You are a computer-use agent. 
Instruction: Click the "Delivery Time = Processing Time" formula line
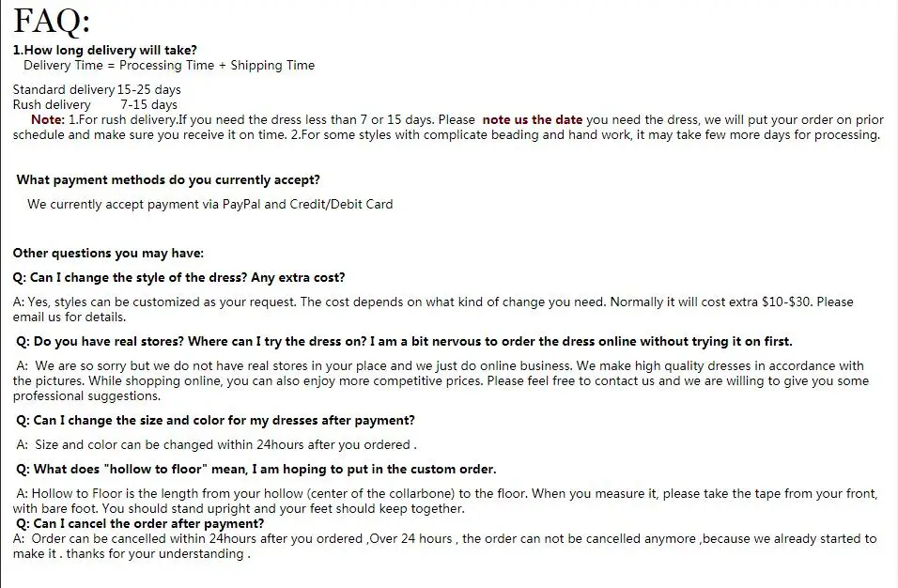tap(169, 65)
